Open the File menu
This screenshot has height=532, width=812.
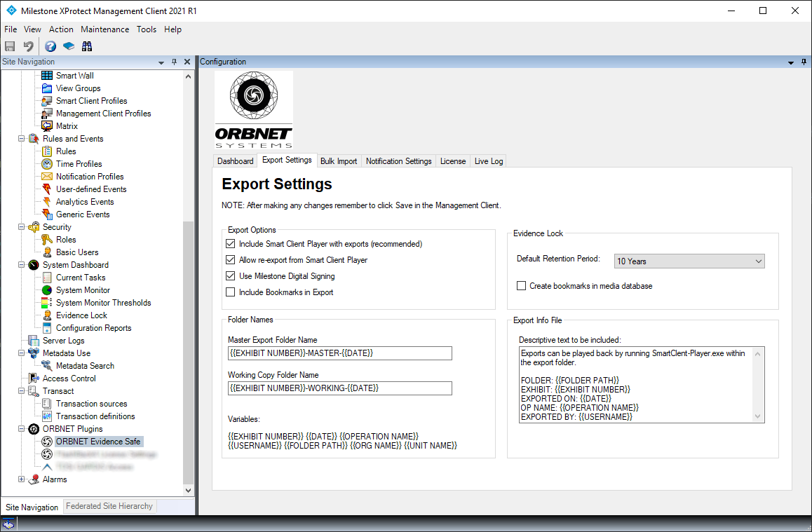[x=11, y=29]
